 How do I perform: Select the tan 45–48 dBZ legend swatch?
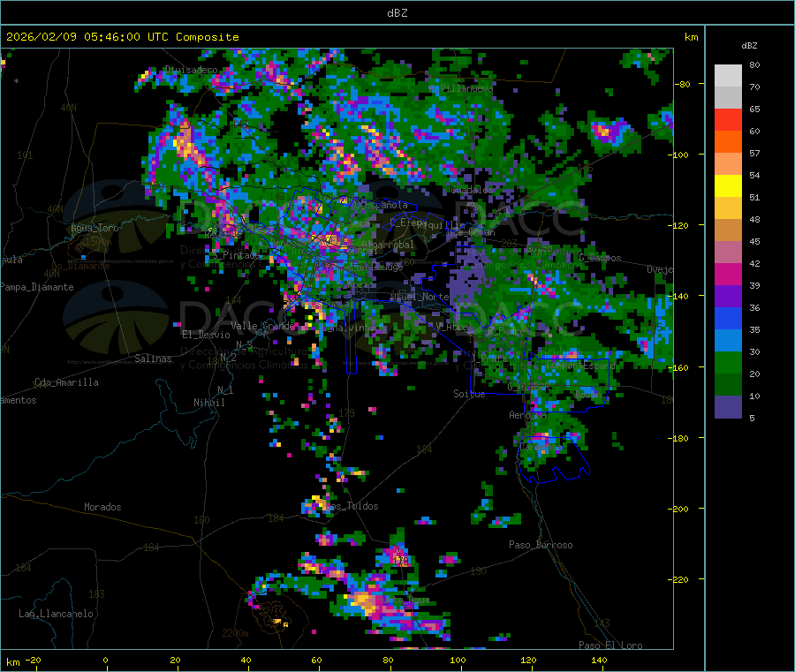coord(728,230)
